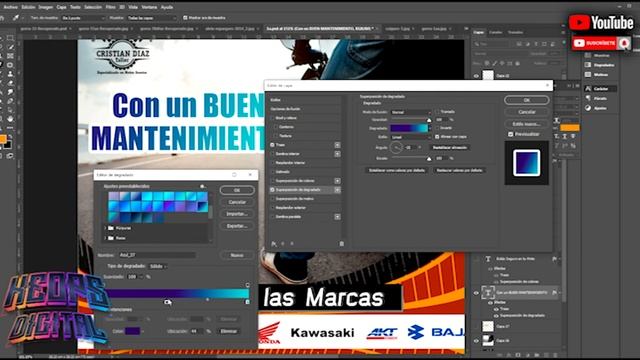Open the Tipo de degradado Sólido dropdown

pos(158,266)
